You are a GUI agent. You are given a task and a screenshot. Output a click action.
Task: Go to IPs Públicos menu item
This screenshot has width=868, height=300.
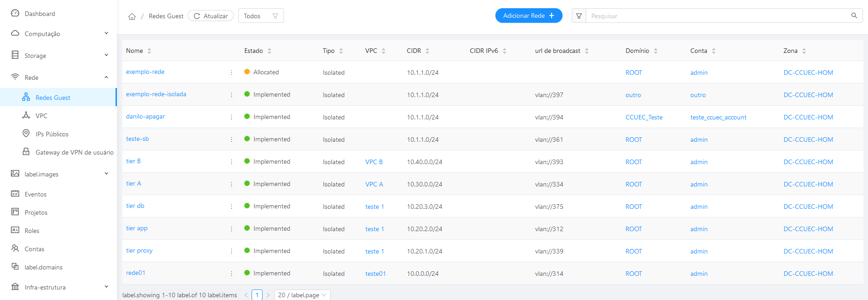(x=52, y=134)
